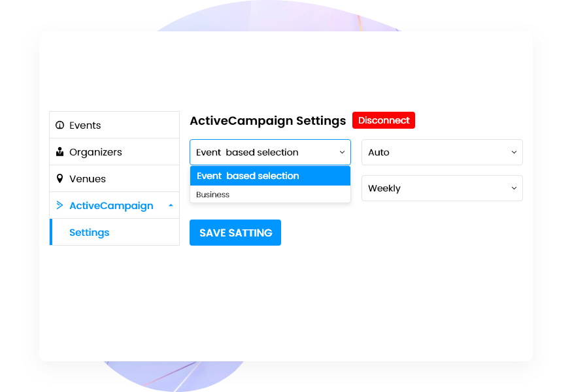
Task: Click the Organizers person icon
Action: [x=59, y=152]
